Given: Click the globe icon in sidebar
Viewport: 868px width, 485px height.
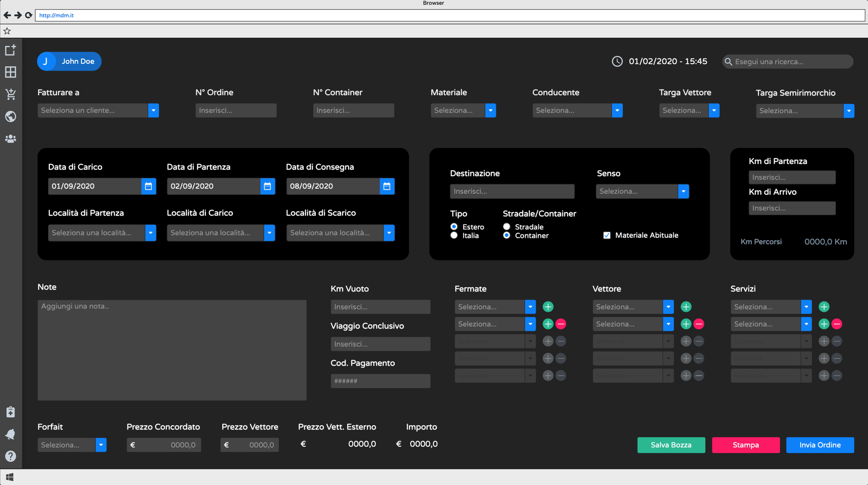Looking at the screenshot, I should tap(11, 116).
